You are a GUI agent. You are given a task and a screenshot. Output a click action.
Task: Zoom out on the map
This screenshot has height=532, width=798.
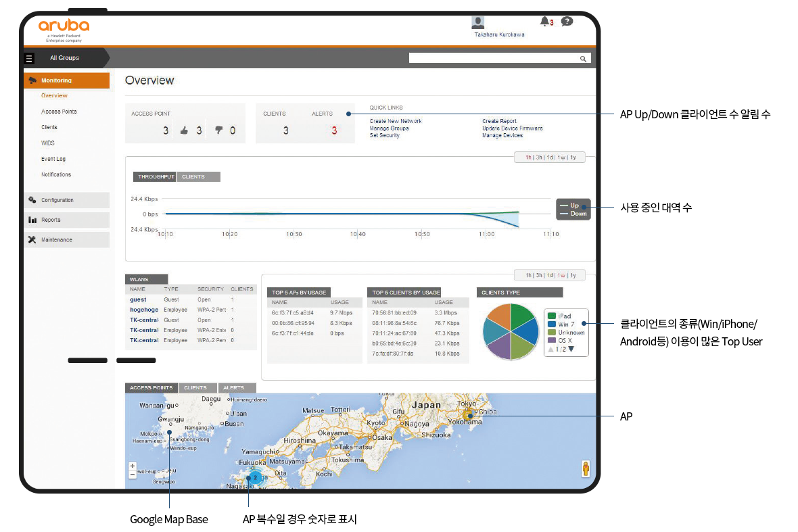[133, 475]
